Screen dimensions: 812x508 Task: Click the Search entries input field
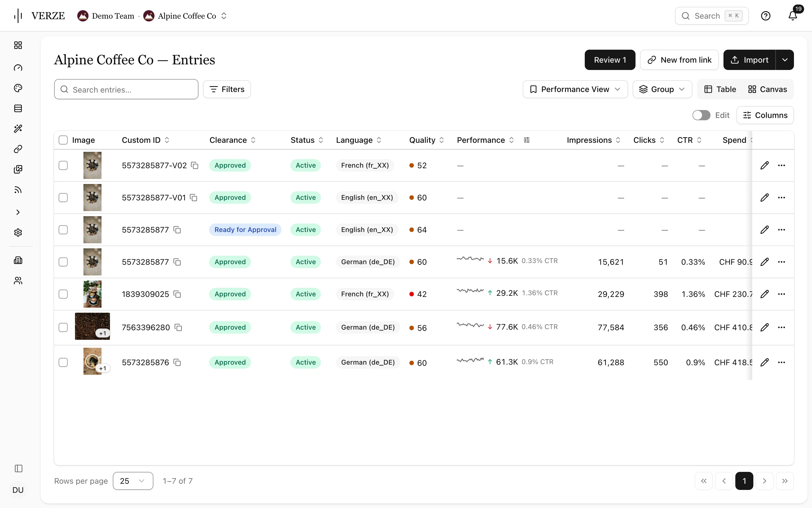[x=126, y=89]
